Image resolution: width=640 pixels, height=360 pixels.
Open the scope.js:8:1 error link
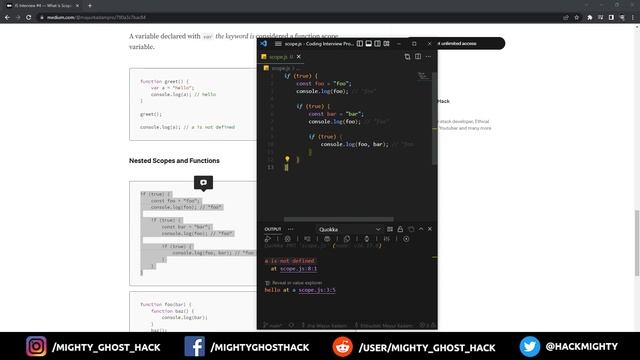point(298,269)
